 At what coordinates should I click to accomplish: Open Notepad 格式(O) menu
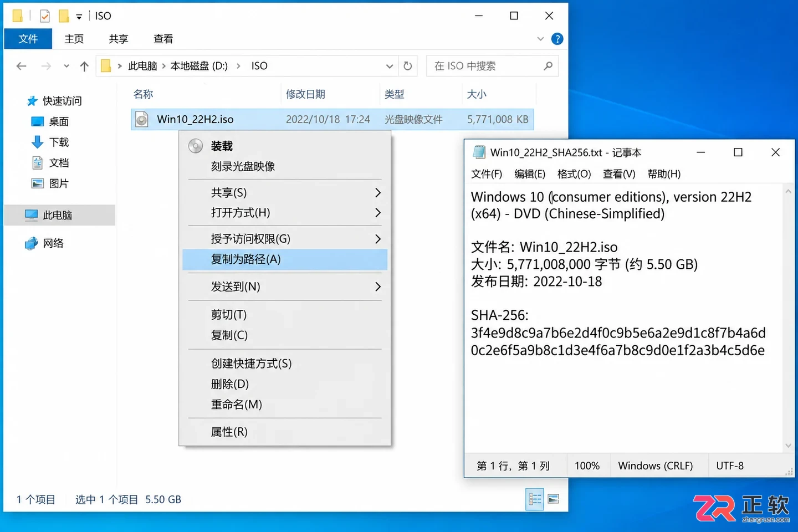(574, 174)
